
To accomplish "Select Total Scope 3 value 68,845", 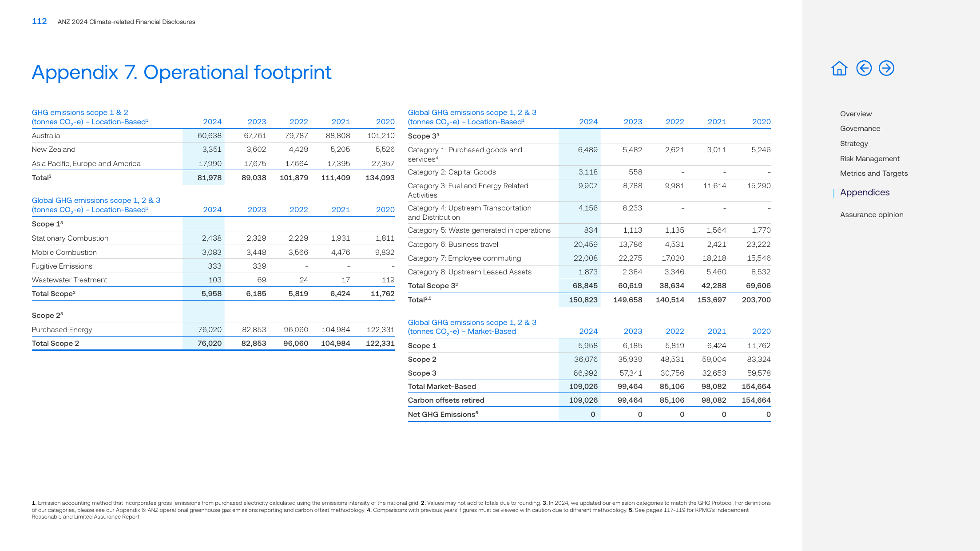I will click(585, 285).
